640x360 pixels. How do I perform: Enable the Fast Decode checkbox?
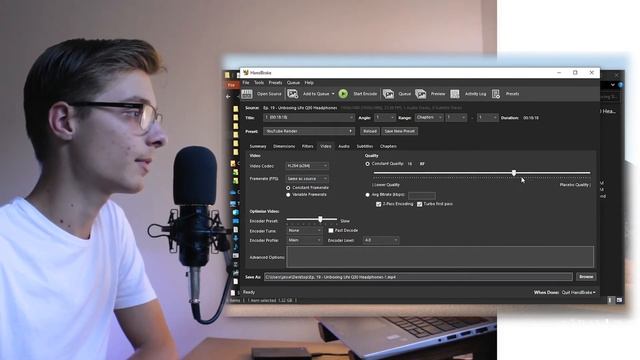point(331,231)
